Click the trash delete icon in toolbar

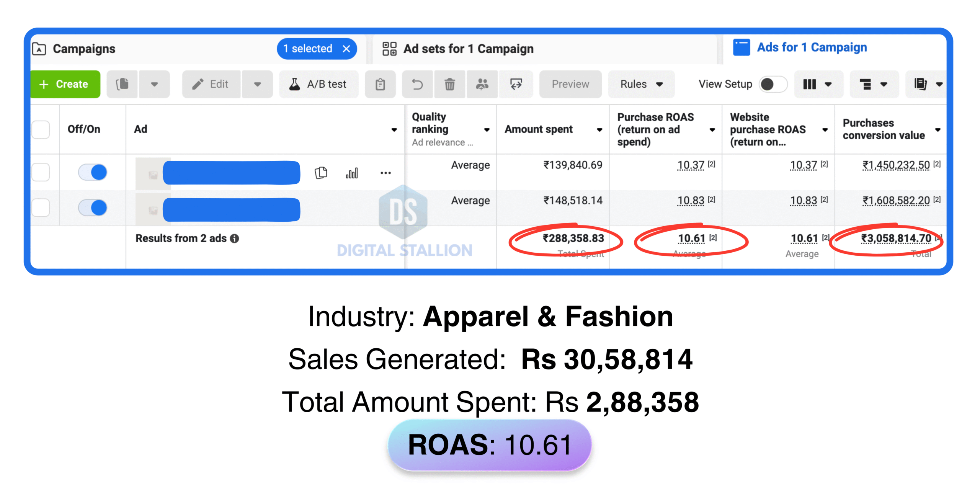[x=449, y=84]
